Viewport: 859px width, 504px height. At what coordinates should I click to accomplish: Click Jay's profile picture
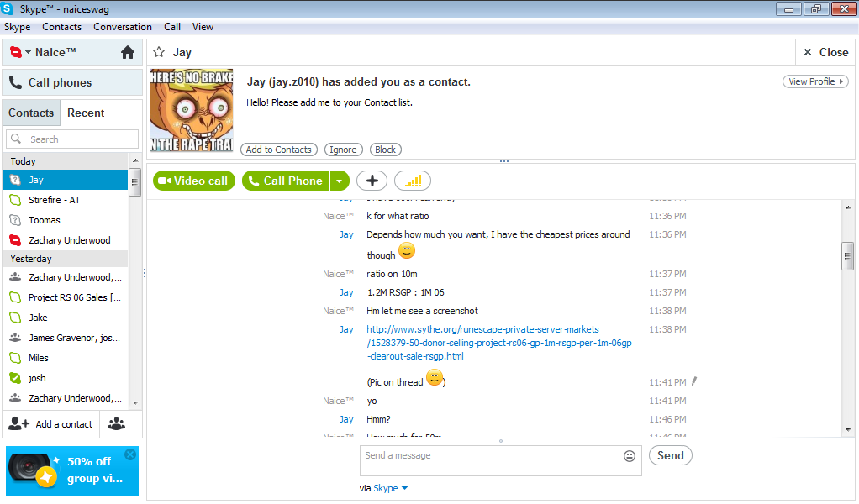point(192,110)
